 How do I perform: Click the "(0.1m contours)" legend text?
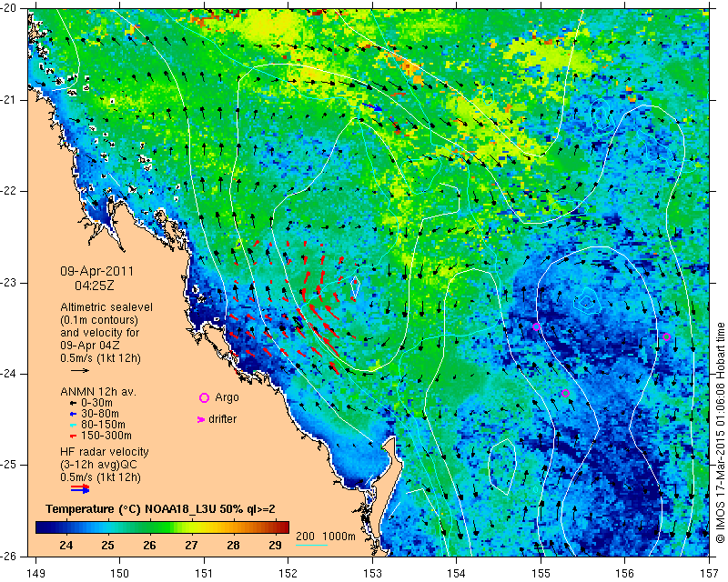99,320
